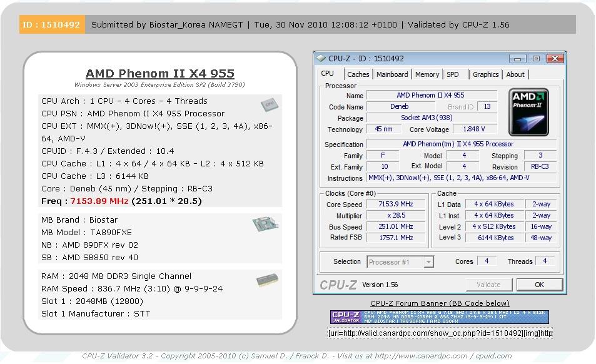Click the RAM stick icon beside RAM row
Viewport: 596px width, 364px height.
click(267, 280)
